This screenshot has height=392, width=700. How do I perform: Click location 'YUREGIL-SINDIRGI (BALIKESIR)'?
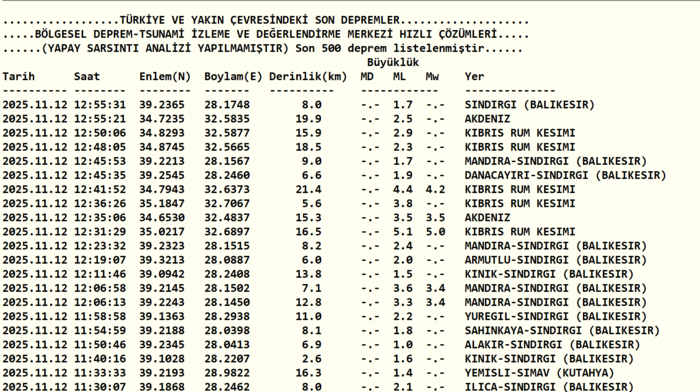[555, 317]
